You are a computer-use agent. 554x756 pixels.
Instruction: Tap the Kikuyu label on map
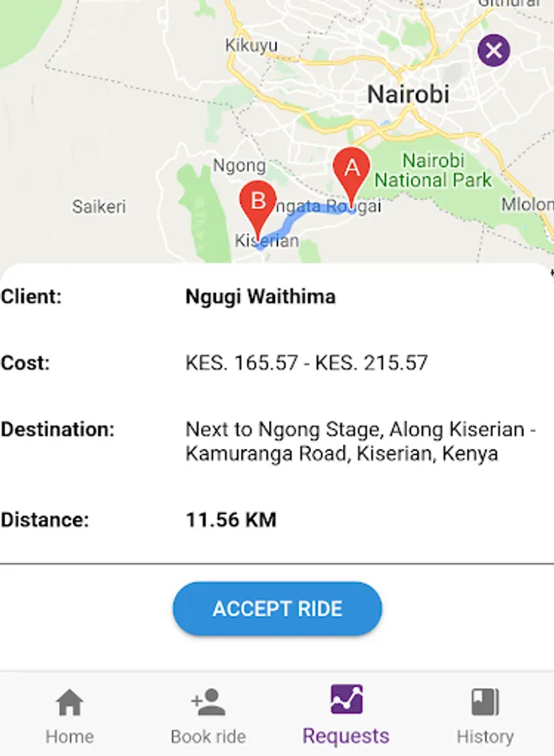pyautogui.click(x=251, y=46)
